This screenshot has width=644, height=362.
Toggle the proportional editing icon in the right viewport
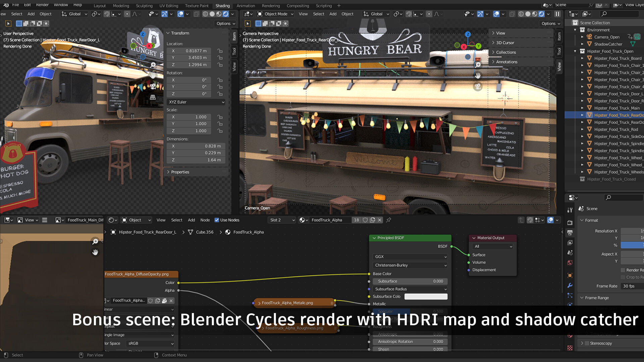click(429, 14)
